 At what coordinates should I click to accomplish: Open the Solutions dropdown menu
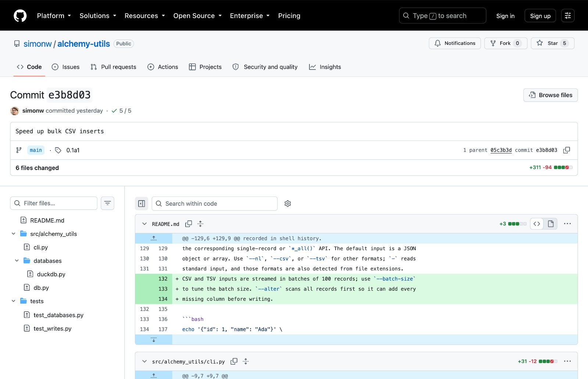click(98, 16)
